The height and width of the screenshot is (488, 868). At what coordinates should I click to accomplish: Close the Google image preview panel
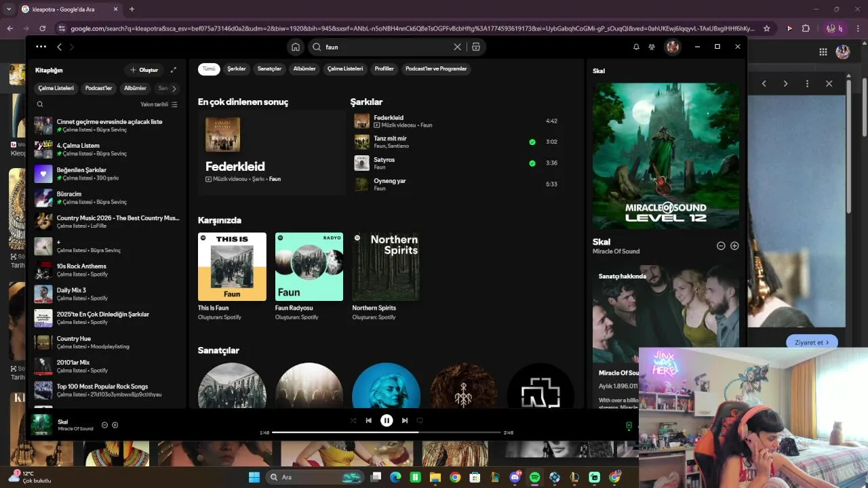pyautogui.click(x=829, y=83)
